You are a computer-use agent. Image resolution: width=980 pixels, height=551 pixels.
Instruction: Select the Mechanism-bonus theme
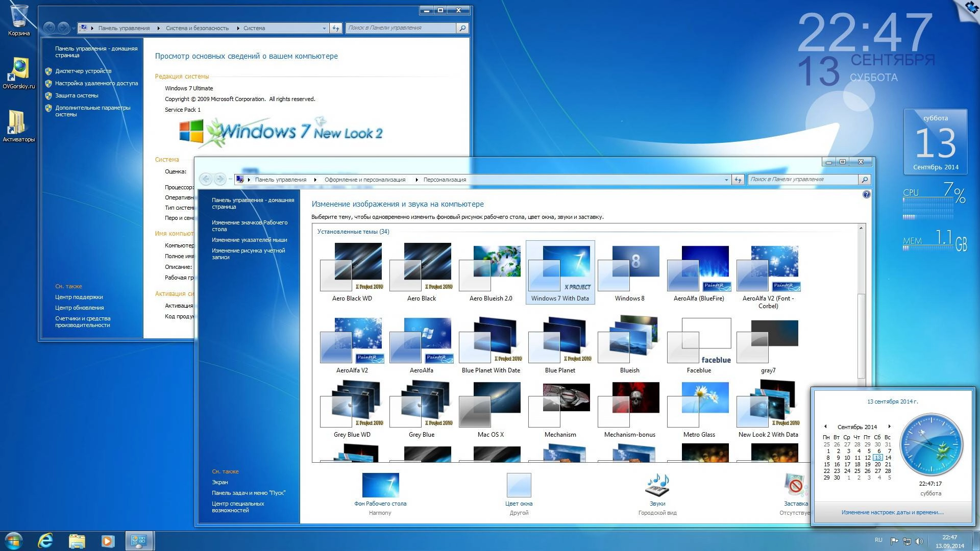point(629,410)
